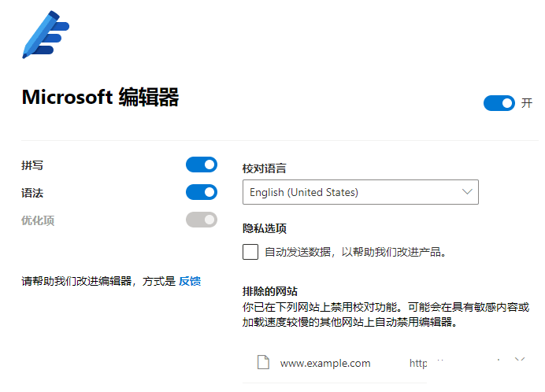Click the 优化项 label

click(x=38, y=220)
